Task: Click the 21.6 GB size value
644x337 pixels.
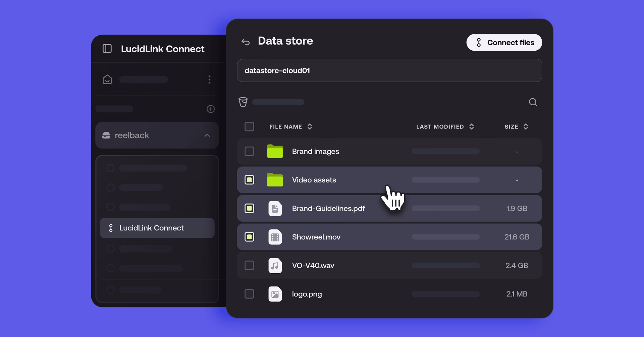Action: [x=517, y=237]
